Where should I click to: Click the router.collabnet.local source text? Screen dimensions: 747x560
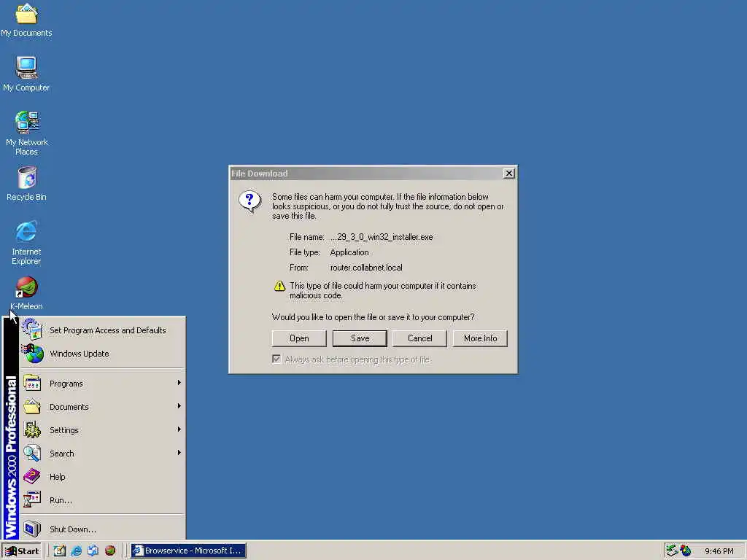[x=366, y=268]
